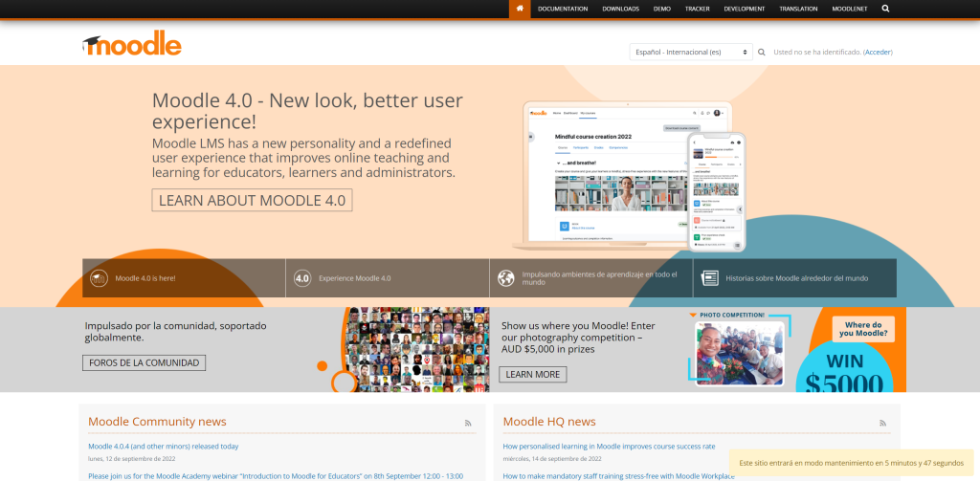Screen dimensions: 980x481
Task: Open Moodle 4.0.4 released today news link
Action: tap(163, 447)
